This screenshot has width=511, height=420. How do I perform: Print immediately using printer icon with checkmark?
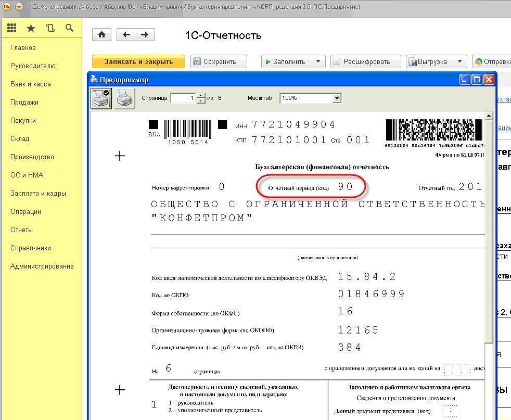coord(101,98)
